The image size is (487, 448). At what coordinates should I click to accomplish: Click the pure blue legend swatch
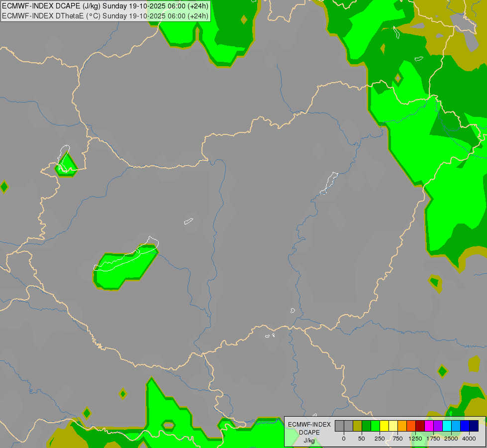465,426
